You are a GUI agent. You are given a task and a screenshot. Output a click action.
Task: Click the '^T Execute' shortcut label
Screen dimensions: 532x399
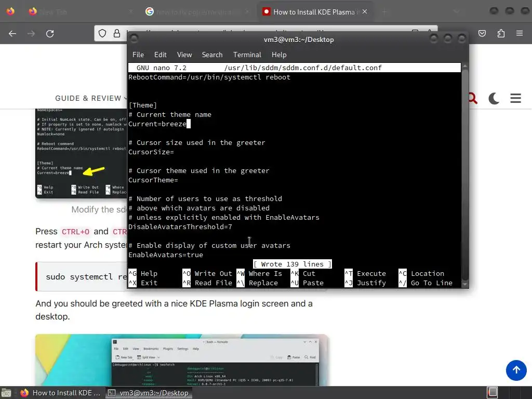[x=365, y=273]
